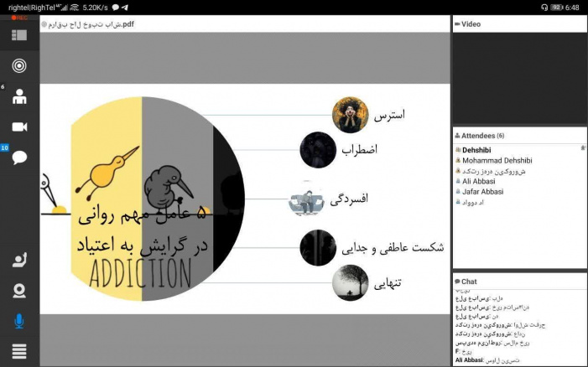
Task: Click the ADDICTION text on the slide
Action: [x=140, y=273]
